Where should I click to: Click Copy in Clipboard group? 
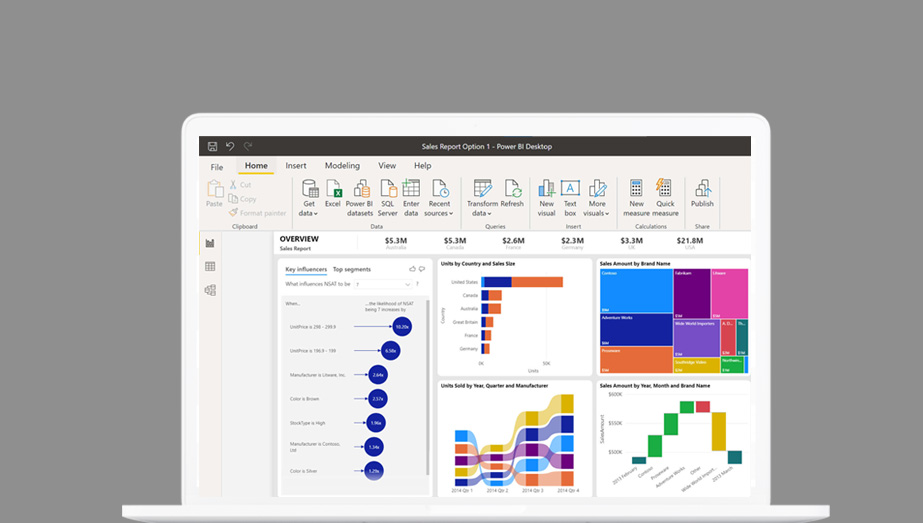coord(243,198)
